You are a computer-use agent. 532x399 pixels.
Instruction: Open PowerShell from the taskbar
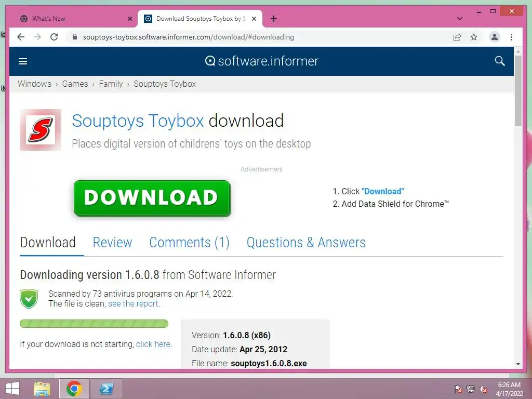106,389
